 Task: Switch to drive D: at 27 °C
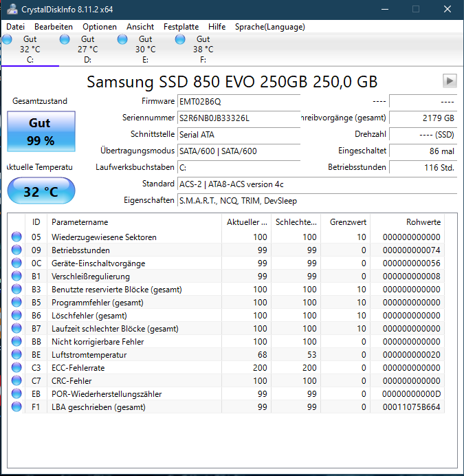tap(88, 49)
